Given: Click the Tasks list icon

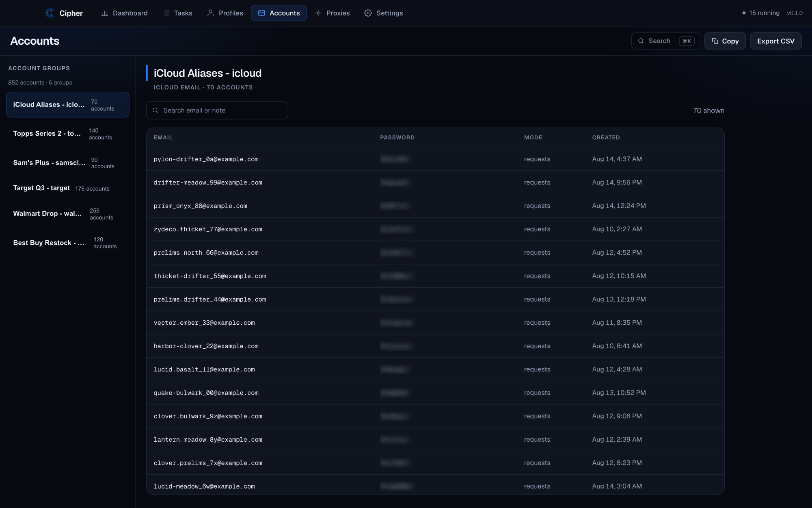Looking at the screenshot, I should click(x=166, y=13).
